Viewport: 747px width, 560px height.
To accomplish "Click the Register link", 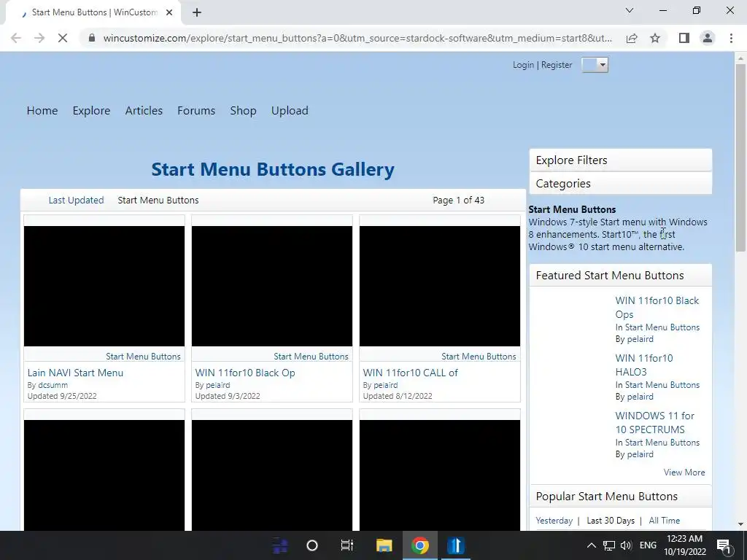I will (x=557, y=65).
